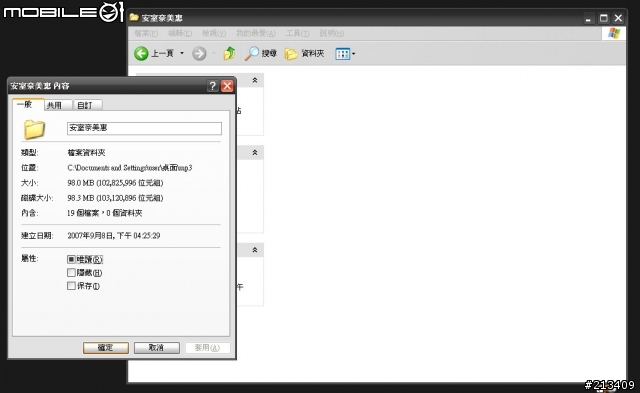Open the 檔案 (File) menu
Image resolution: width=640 pixels, height=393 pixels.
(146, 33)
